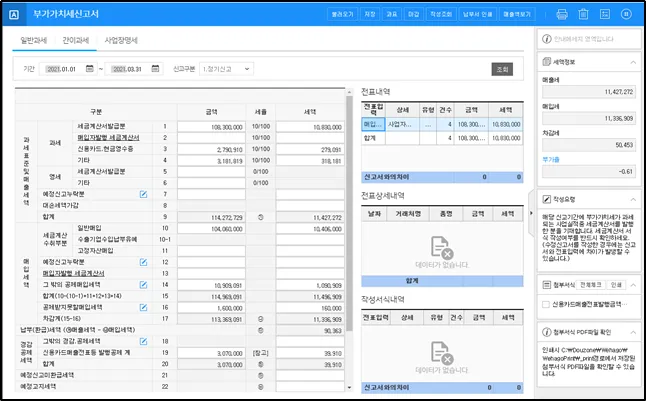
Task: Open calendar for start date 2021.01.01
Action: tap(89, 69)
